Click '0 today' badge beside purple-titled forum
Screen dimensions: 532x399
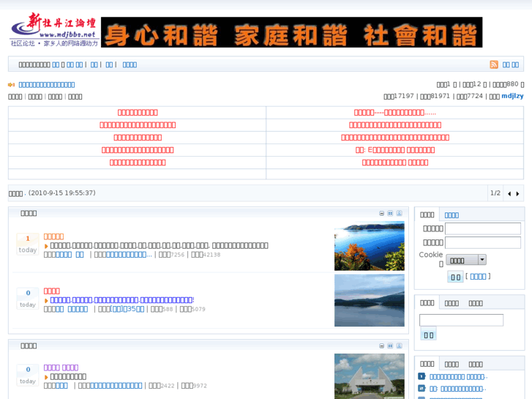coord(28,375)
